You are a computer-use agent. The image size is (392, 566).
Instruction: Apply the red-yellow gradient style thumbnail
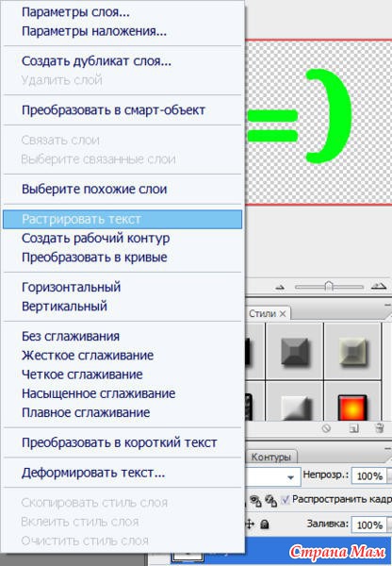[x=352, y=408]
